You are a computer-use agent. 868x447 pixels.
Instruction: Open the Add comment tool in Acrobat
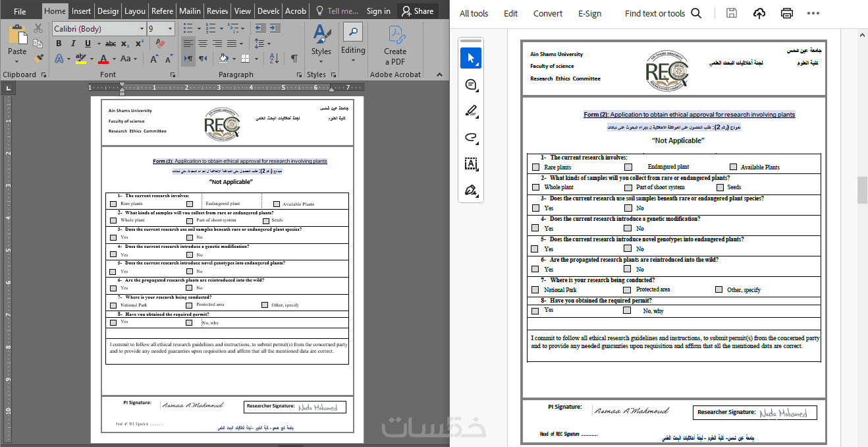tap(471, 84)
